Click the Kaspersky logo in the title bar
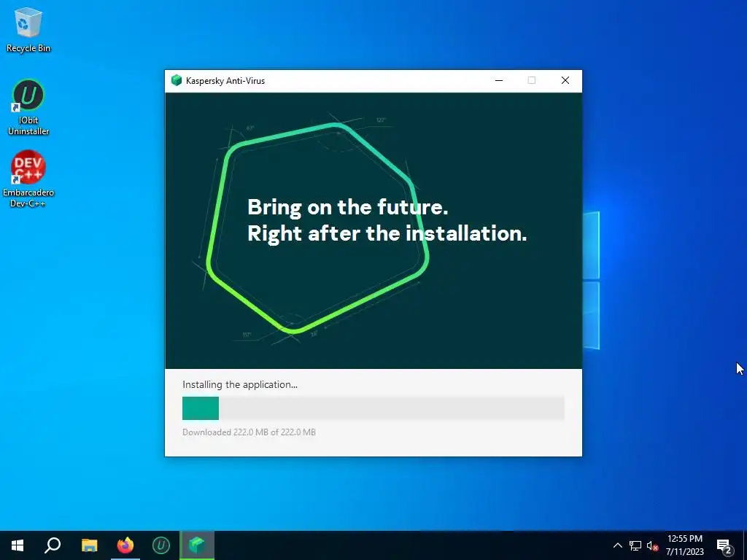This screenshot has width=747, height=560. pos(177,80)
